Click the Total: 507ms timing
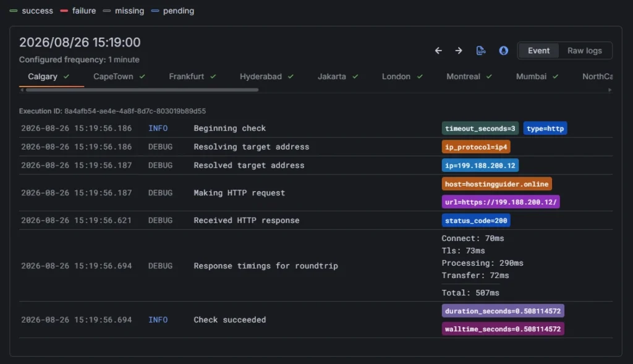 pyautogui.click(x=470, y=292)
